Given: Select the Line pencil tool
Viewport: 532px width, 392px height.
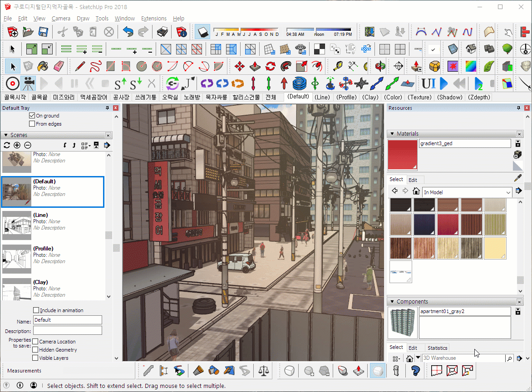Looking at the screenshot, I should pyautogui.click(x=80, y=66).
